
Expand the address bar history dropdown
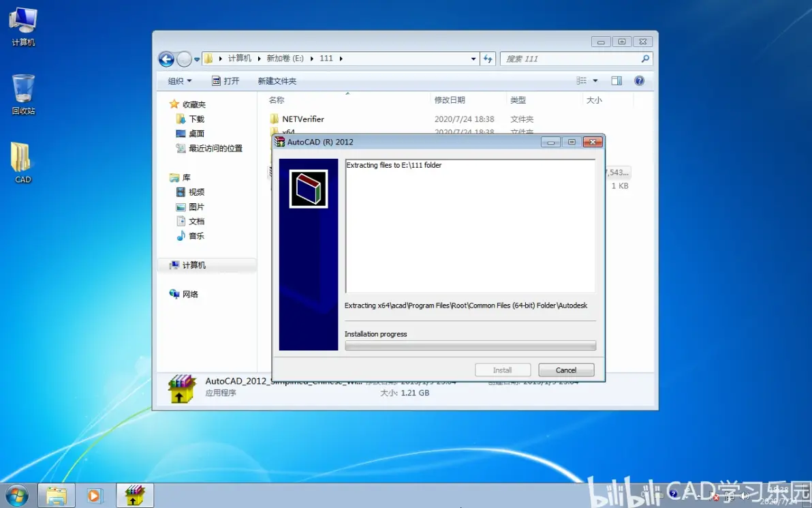pos(473,59)
